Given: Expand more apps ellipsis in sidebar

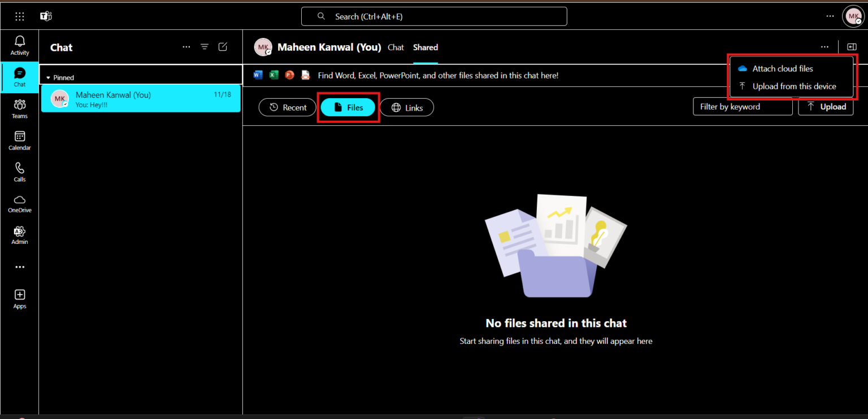Looking at the screenshot, I should [20, 267].
